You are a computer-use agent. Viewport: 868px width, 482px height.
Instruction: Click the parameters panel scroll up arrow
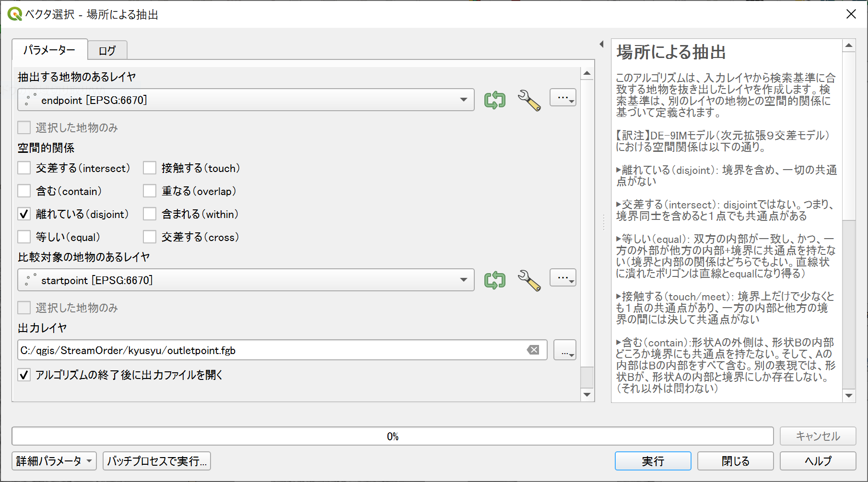click(587, 73)
